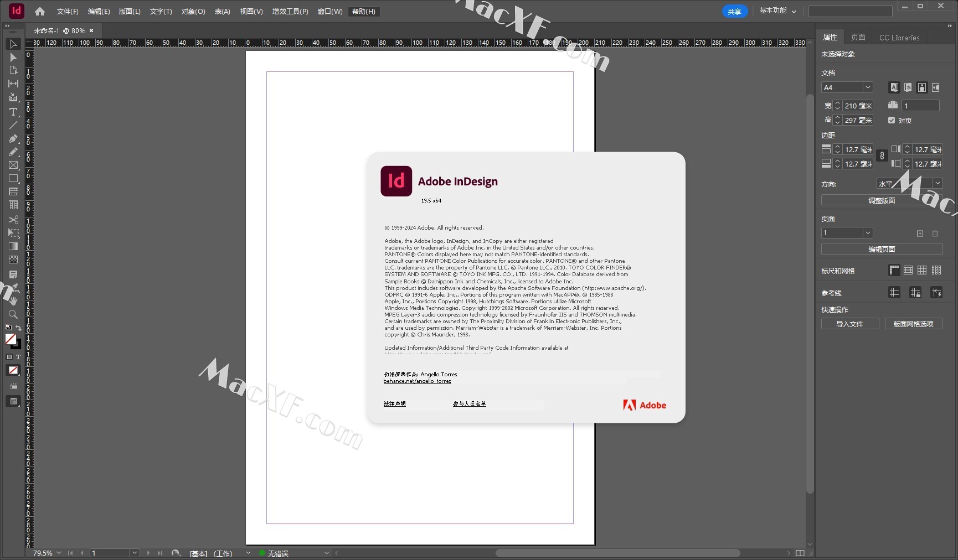Open the 基本功能 workspace dropdown
The image size is (958, 560).
[x=778, y=11]
